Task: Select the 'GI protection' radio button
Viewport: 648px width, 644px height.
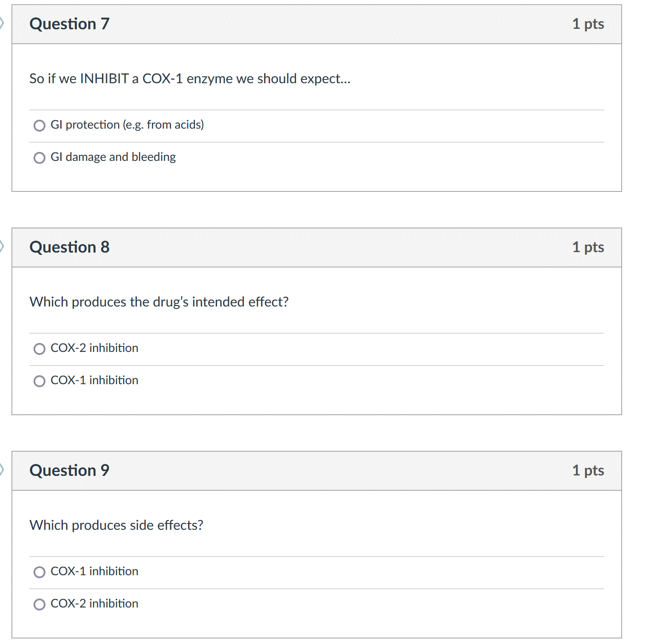Action: click(x=39, y=126)
